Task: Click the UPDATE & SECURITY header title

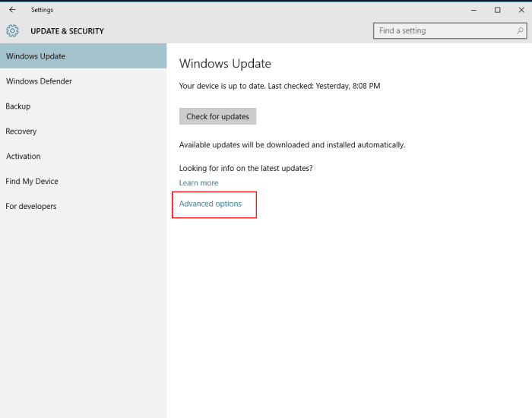Action: click(67, 31)
